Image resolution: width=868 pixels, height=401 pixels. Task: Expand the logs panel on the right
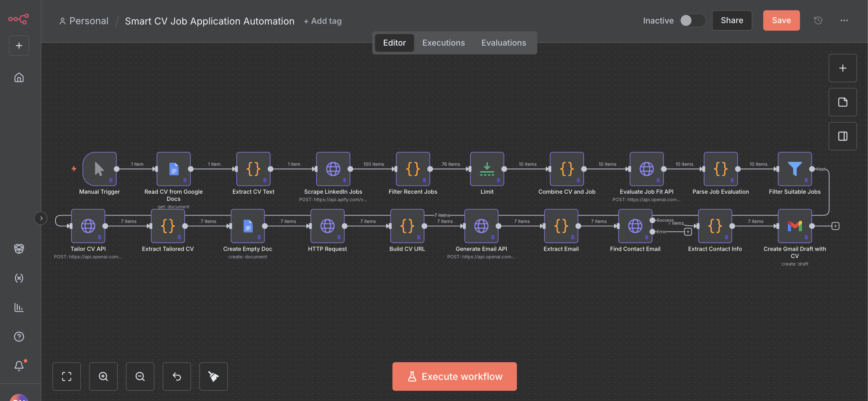pyautogui.click(x=842, y=136)
